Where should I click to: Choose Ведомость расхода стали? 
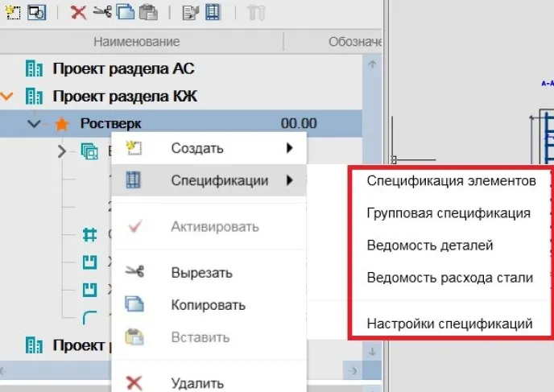[x=449, y=278]
